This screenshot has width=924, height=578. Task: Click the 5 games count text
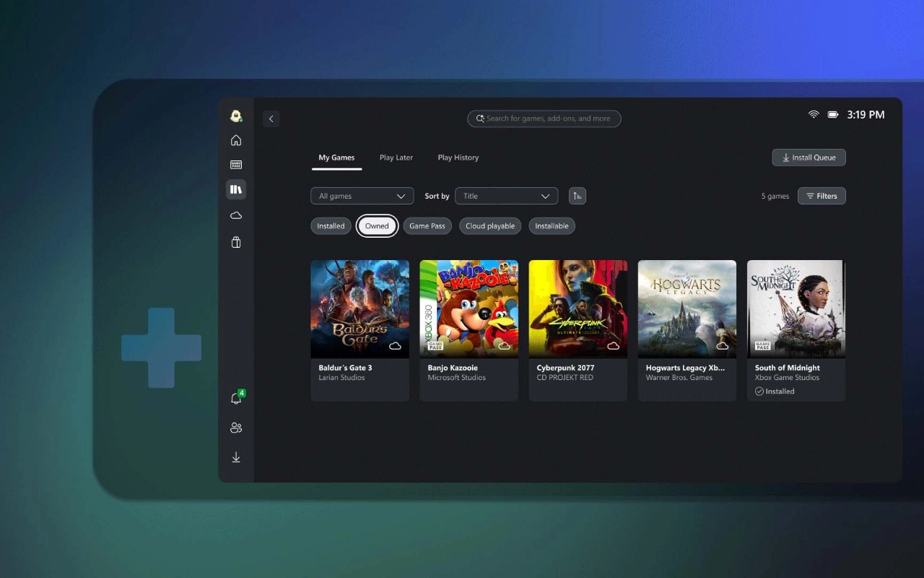tap(775, 196)
